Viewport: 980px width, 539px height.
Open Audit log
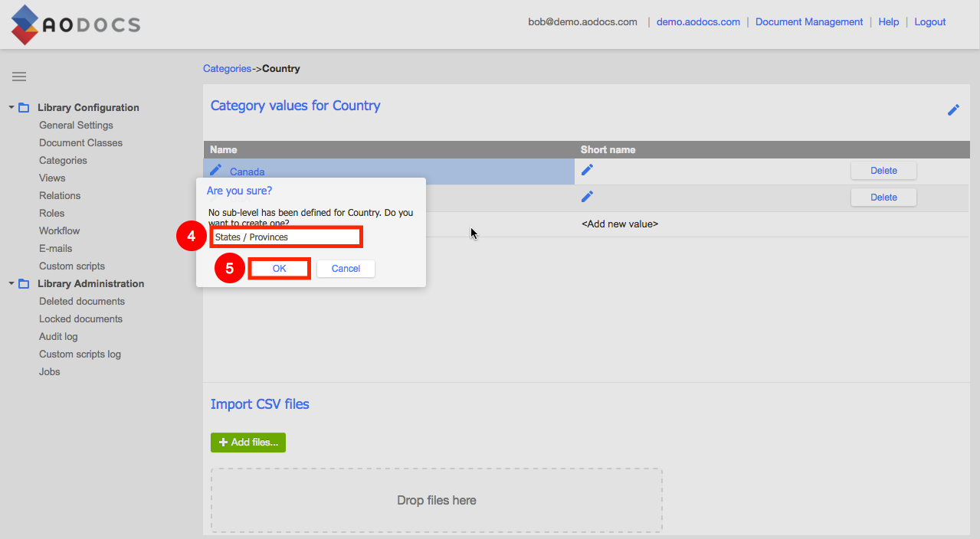coord(58,337)
